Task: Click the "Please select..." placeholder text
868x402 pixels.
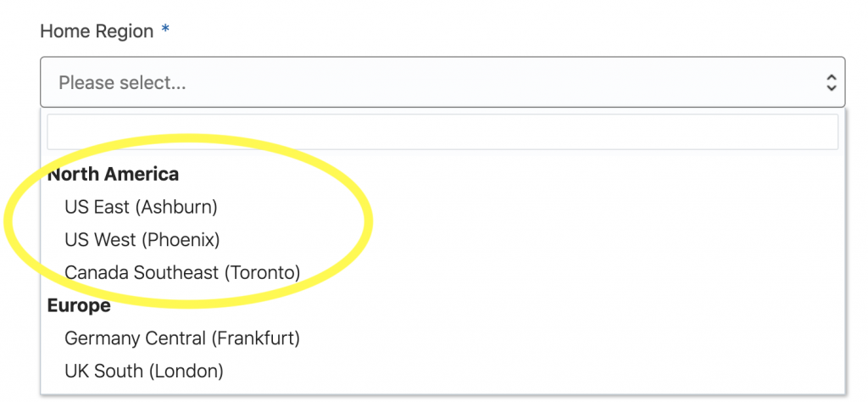Action: [122, 83]
